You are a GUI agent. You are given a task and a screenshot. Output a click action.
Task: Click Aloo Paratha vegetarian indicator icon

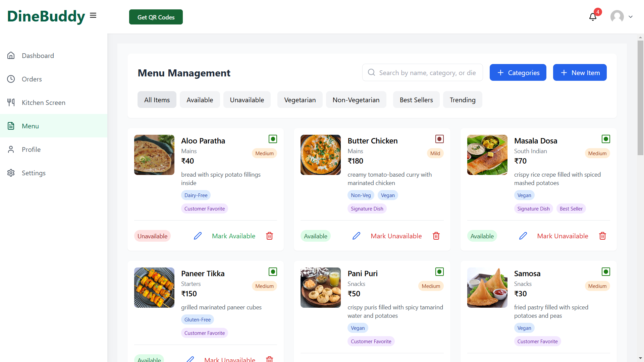[273, 139]
